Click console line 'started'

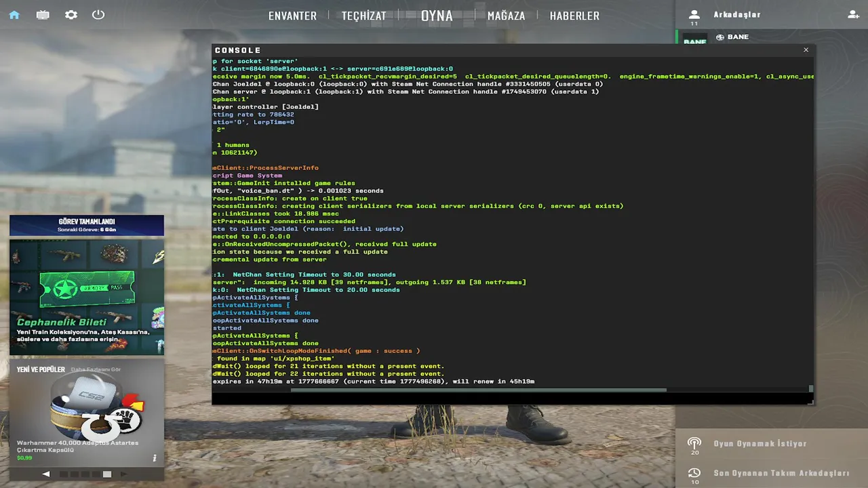pyautogui.click(x=227, y=328)
